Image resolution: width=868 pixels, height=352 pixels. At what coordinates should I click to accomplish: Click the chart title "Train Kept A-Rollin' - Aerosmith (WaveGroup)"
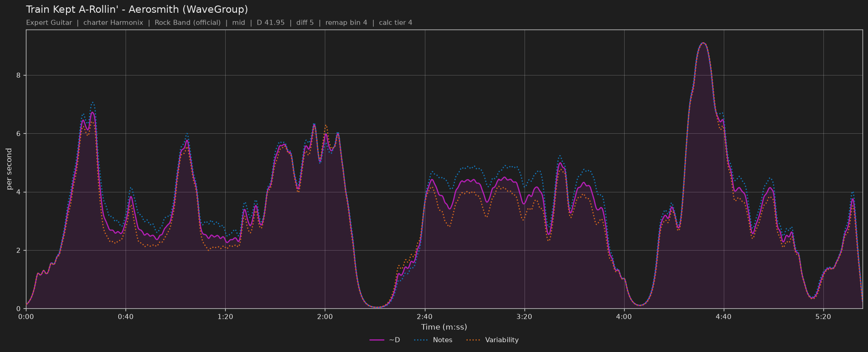click(x=137, y=10)
